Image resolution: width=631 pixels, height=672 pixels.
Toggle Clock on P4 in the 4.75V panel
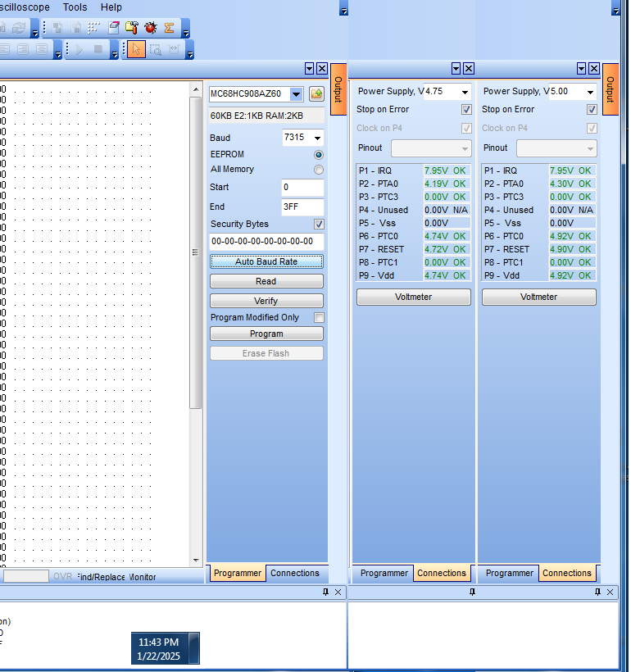466,128
